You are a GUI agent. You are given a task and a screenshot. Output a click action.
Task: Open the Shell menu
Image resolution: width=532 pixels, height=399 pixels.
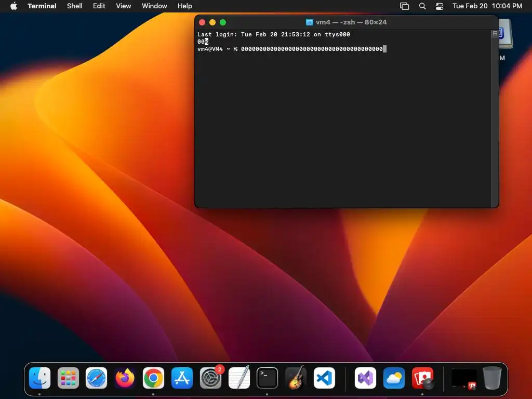[74, 6]
